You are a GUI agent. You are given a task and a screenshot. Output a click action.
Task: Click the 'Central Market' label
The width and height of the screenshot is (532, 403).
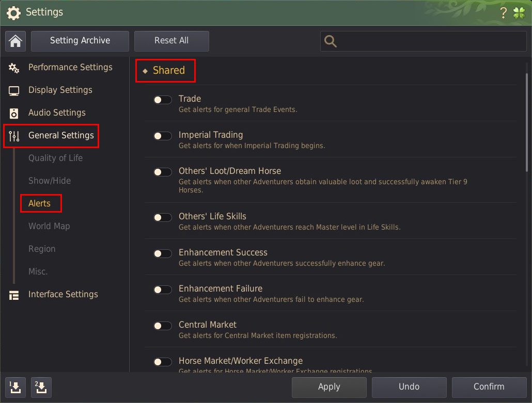click(x=207, y=325)
